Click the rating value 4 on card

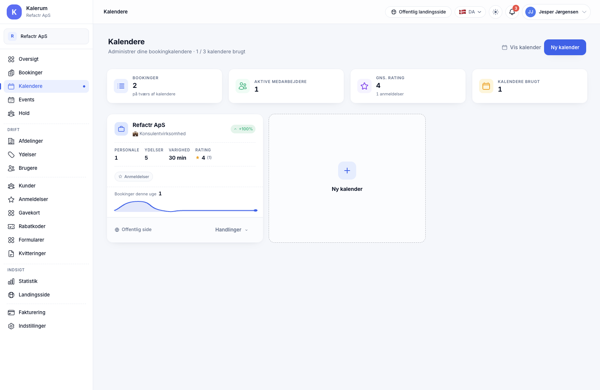click(x=203, y=158)
